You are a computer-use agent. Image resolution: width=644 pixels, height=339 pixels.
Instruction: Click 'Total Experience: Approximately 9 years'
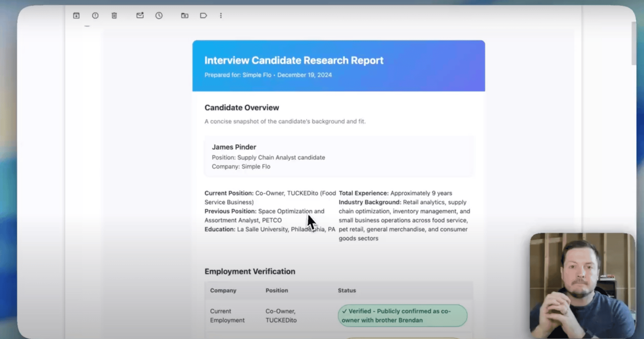pos(395,193)
